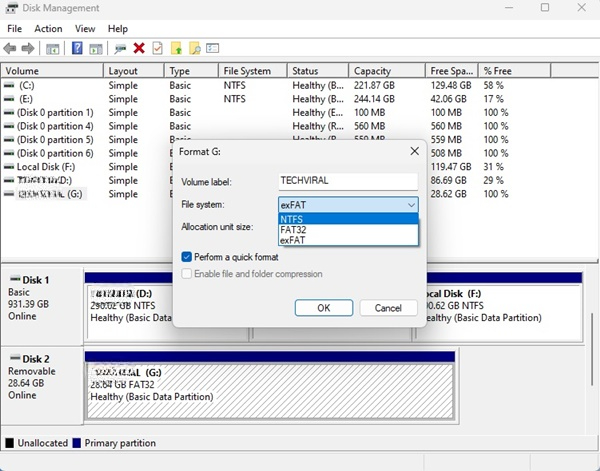Confirm format with OK button
Viewport: 600px width, 471px height.
(x=324, y=308)
